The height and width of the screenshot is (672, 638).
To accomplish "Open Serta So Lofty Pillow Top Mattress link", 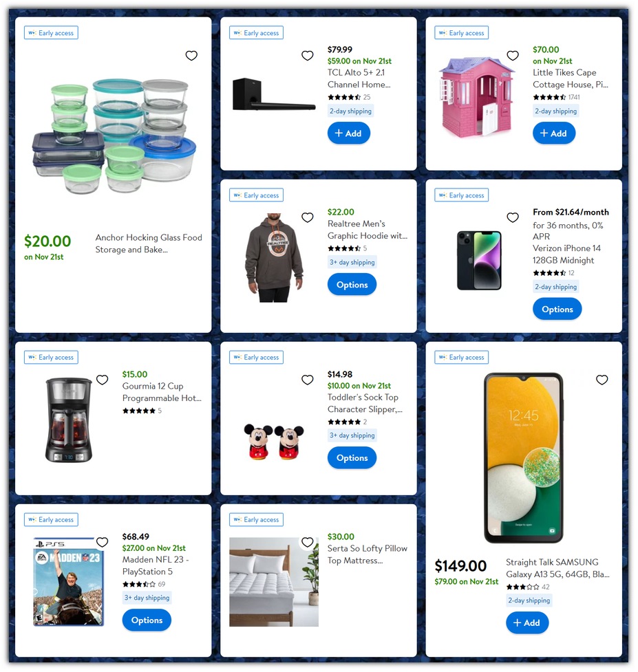I will click(367, 554).
